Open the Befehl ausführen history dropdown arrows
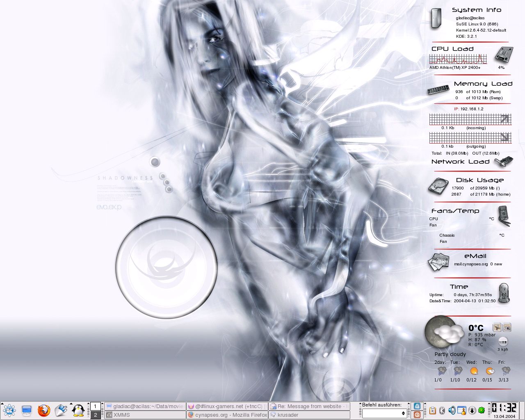Screen dimensions: 525x420 click(404, 413)
